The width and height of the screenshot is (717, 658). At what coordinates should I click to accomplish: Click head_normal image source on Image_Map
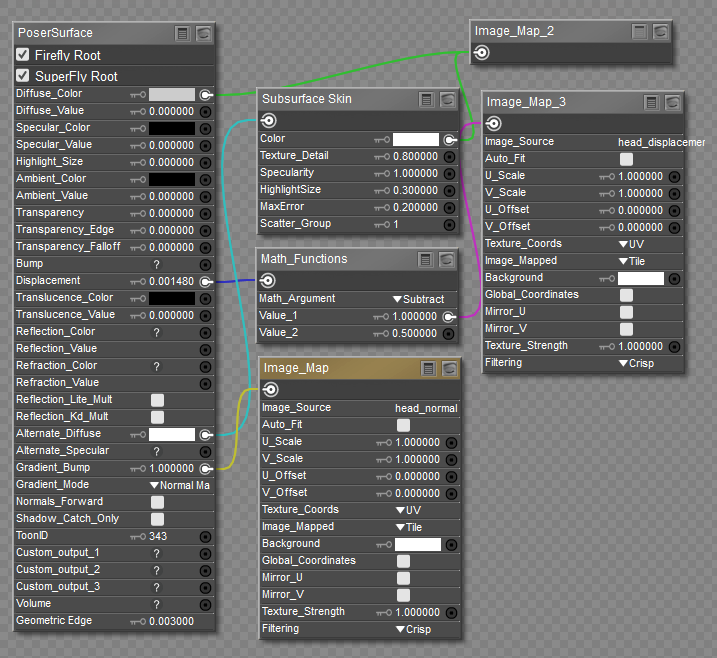coord(426,408)
